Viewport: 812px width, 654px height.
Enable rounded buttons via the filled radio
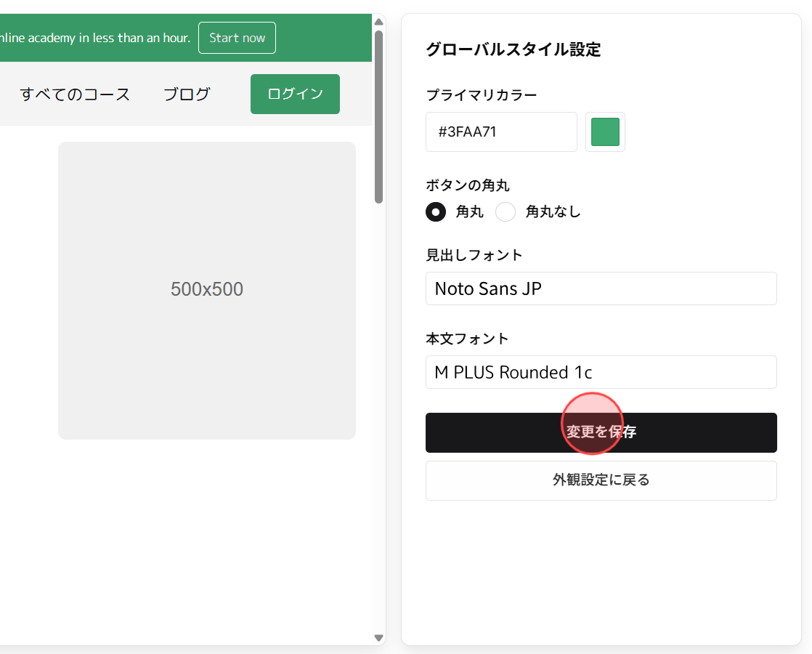click(x=436, y=211)
